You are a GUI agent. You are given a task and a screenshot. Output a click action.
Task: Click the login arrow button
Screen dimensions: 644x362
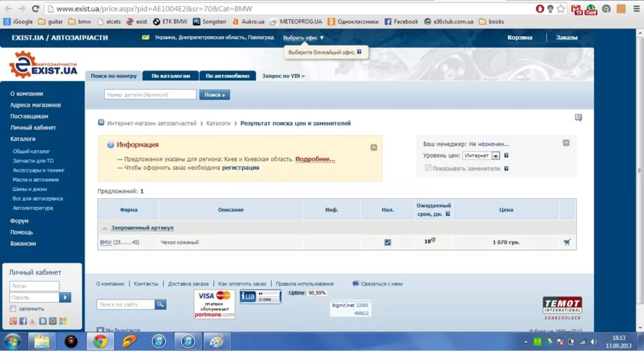point(65,297)
